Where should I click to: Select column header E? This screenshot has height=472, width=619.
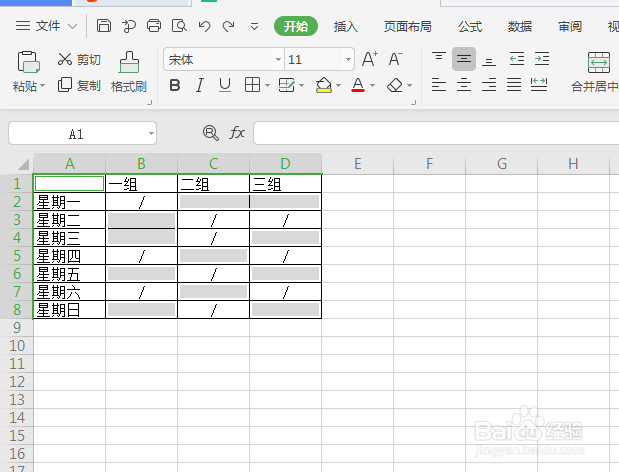point(358,163)
